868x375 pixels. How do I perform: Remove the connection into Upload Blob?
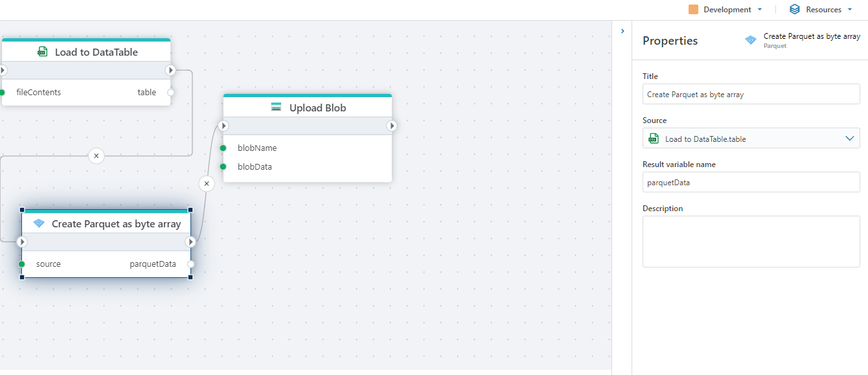207,184
